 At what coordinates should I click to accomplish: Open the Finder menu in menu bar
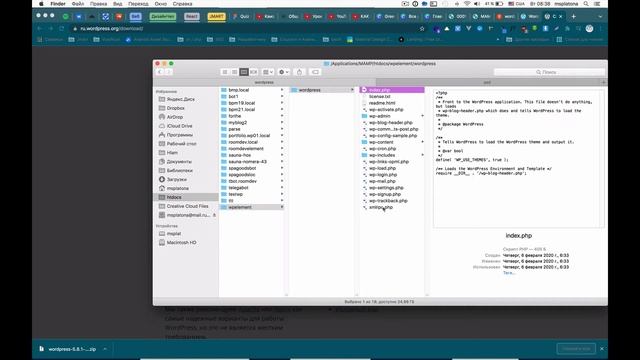coord(58,4)
